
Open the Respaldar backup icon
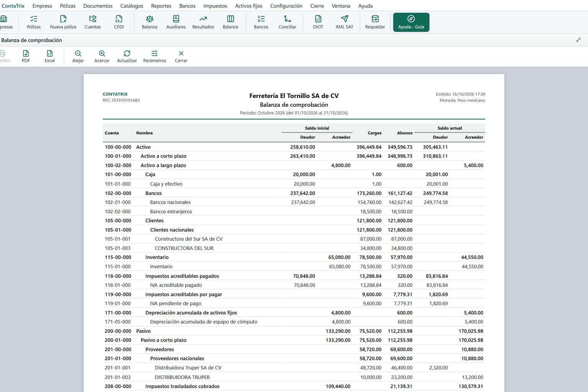(x=375, y=22)
